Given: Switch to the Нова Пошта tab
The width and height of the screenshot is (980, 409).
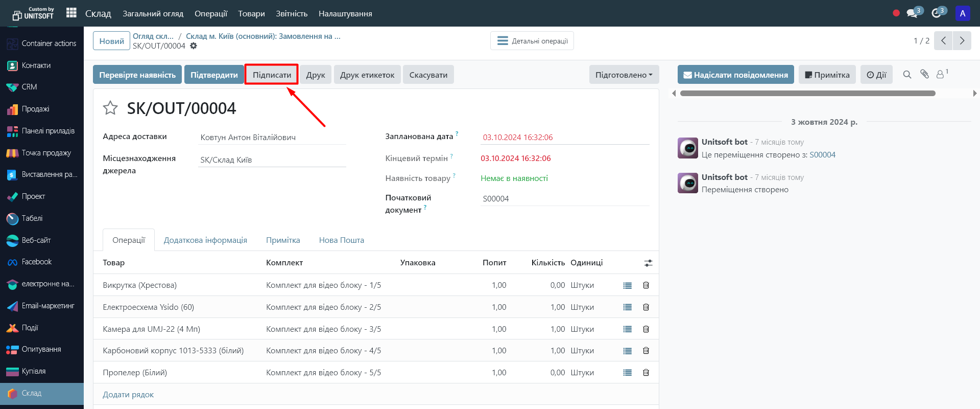Looking at the screenshot, I should coord(341,240).
